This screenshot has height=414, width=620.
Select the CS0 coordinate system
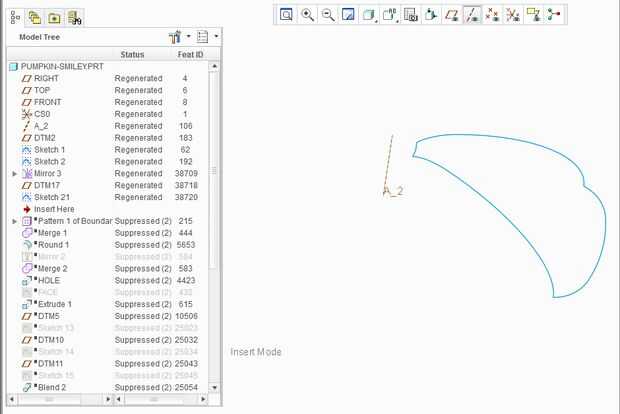[x=42, y=114]
